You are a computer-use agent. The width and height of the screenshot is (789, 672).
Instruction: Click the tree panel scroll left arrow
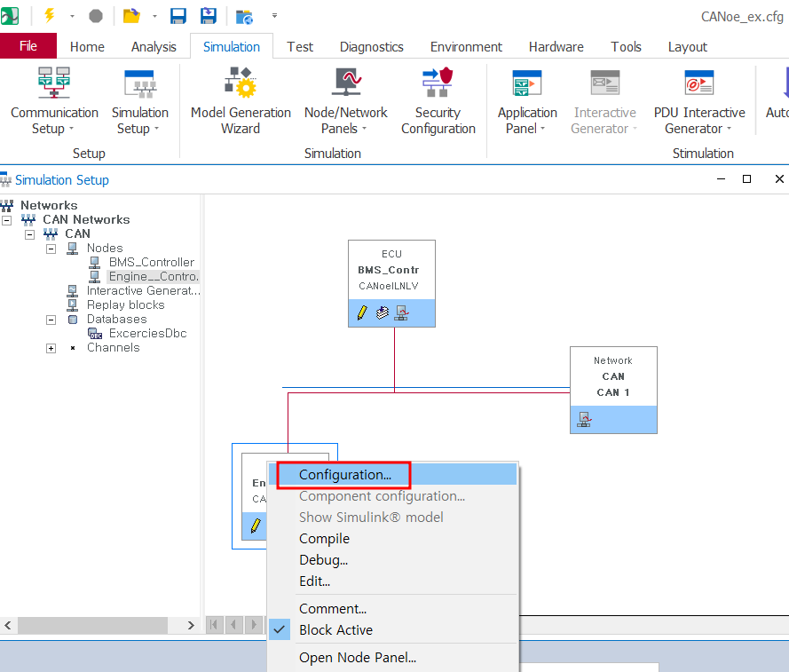8,626
